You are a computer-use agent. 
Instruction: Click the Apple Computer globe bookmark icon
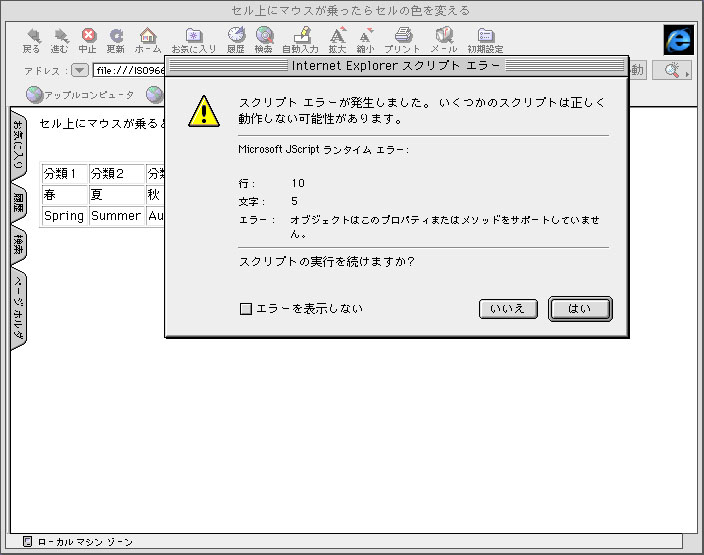click(34, 94)
